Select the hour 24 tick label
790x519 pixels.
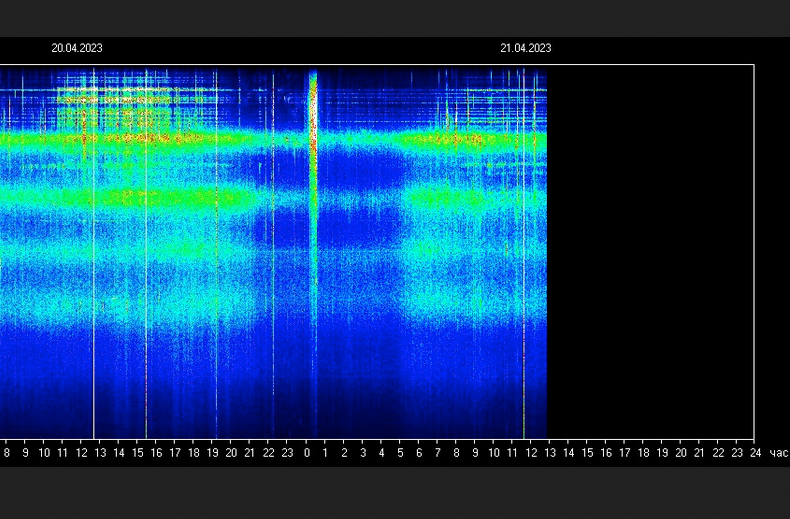click(755, 453)
